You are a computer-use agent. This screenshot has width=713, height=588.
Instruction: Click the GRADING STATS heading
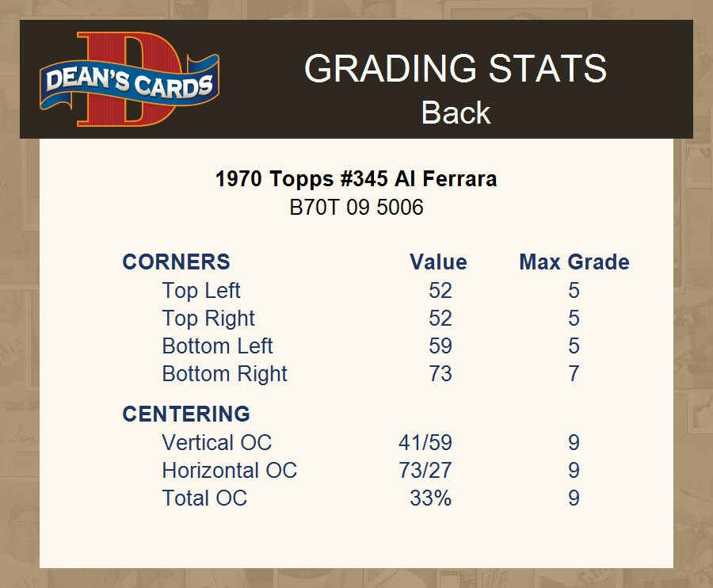point(456,69)
